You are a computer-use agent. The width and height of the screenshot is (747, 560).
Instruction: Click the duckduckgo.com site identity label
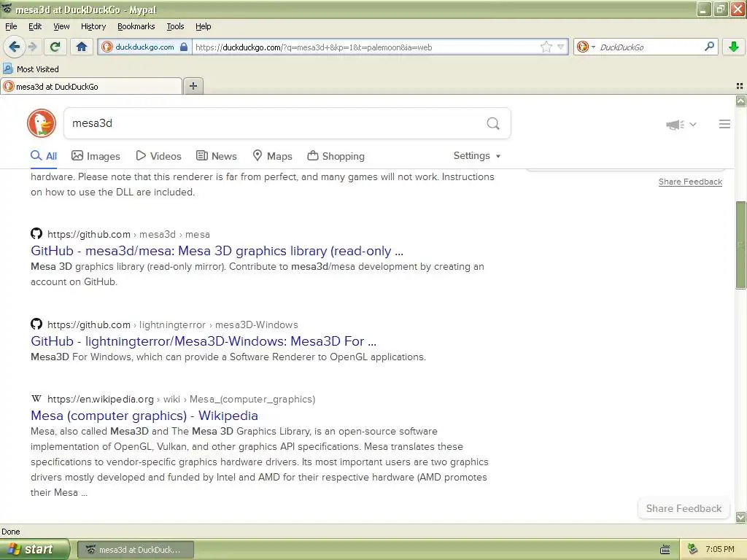coord(144,47)
